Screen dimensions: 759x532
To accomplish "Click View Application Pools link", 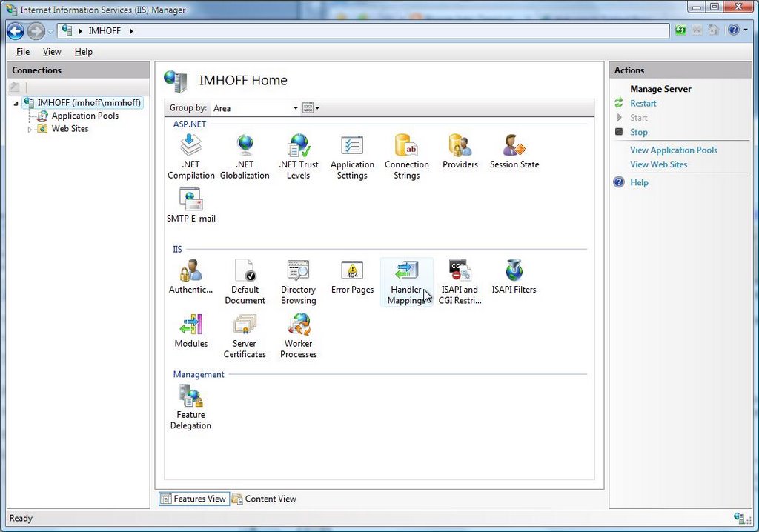I will pos(673,150).
